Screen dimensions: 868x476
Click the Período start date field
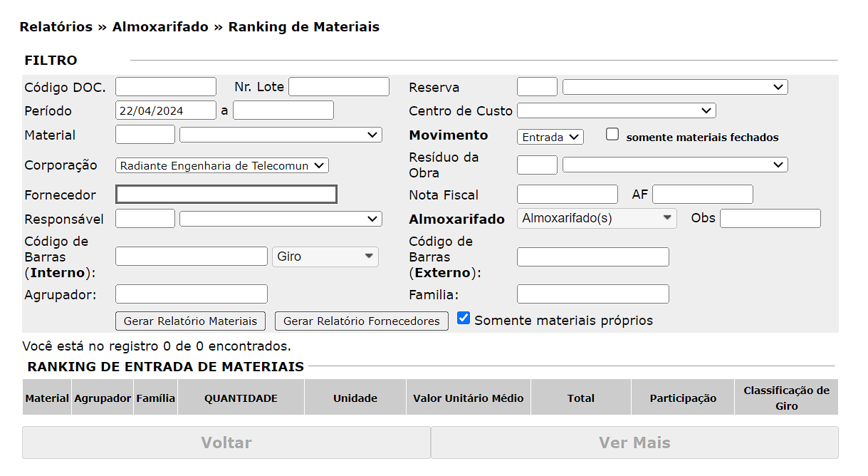click(x=166, y=110)
